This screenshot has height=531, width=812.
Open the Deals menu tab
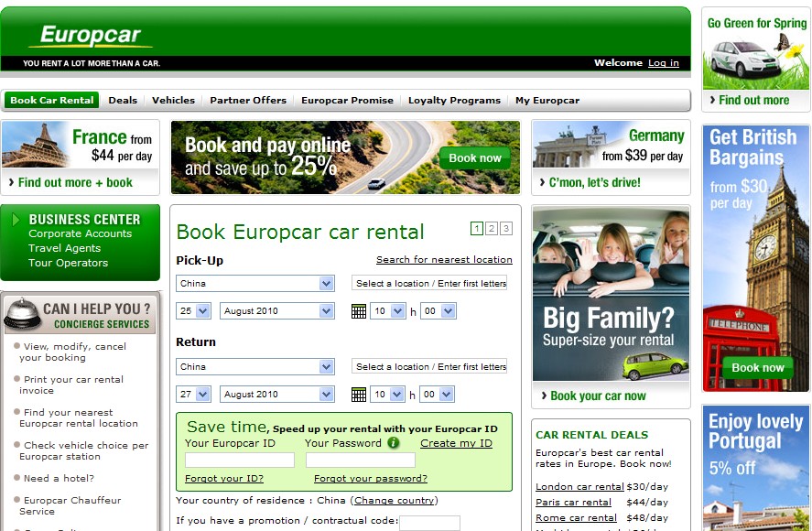click(x=123, y=101)
